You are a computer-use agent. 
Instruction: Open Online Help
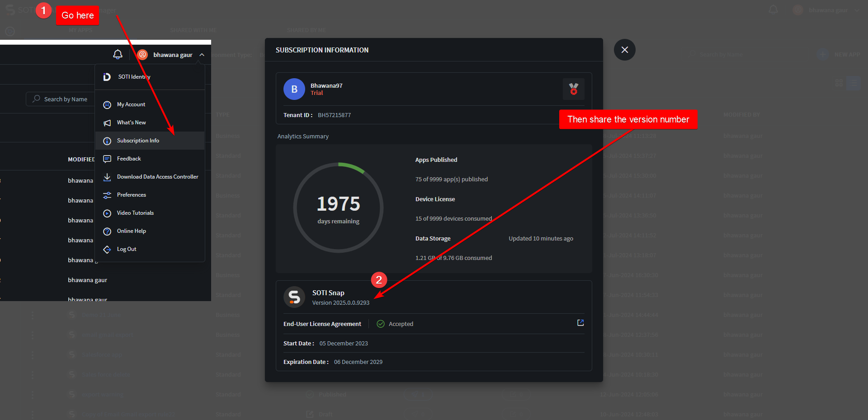click(131, 231)
